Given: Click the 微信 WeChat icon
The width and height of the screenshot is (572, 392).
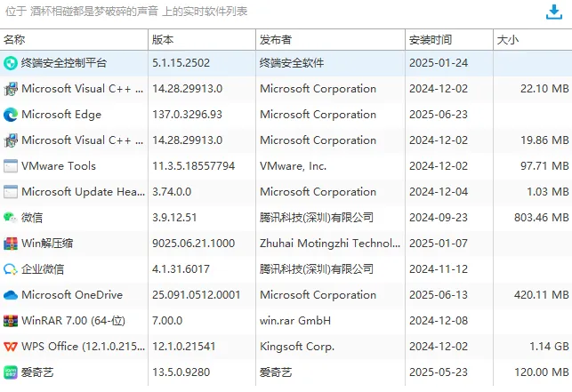Looking at the screenshot, I should (x=11, y=218).
